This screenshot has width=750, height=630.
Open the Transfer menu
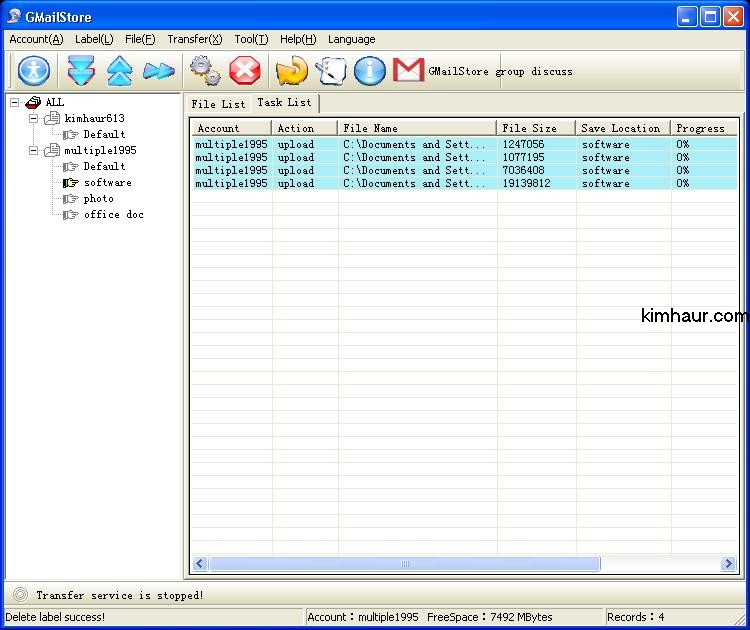tap(194, 39)
